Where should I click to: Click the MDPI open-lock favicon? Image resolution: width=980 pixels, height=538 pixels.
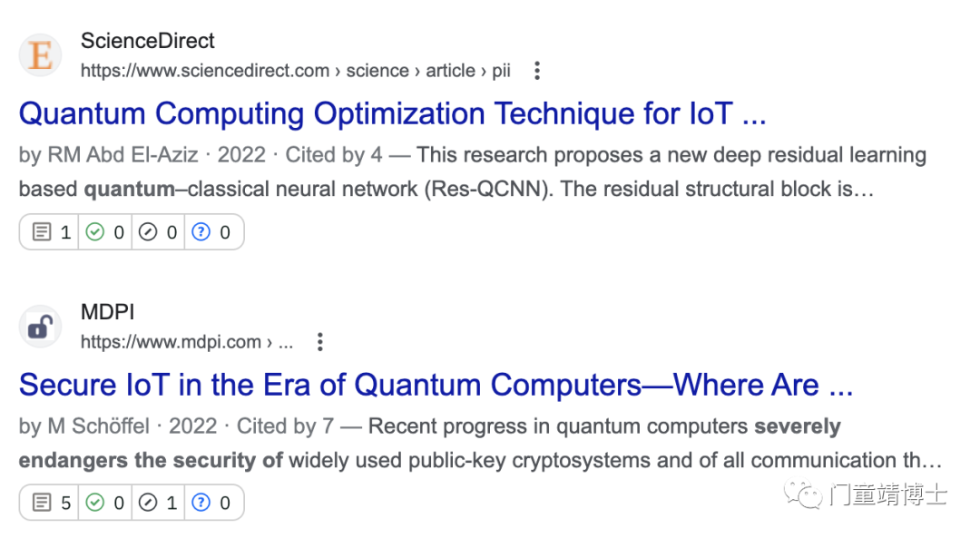[x=41, y=327]
